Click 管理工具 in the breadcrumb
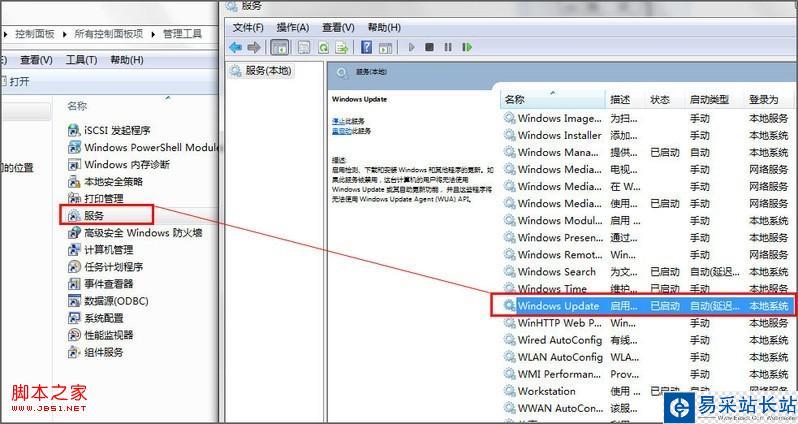The image size is (798, 424). coord(182,34)
